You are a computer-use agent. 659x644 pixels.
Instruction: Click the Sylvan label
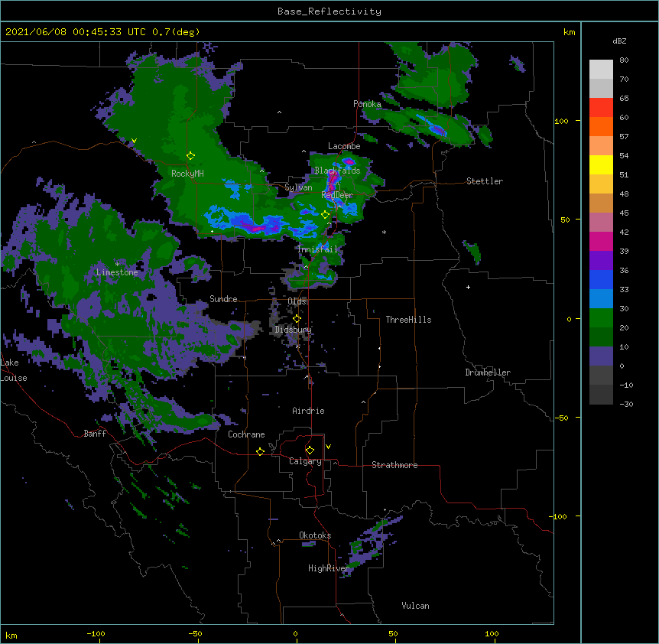pos(298,187)
